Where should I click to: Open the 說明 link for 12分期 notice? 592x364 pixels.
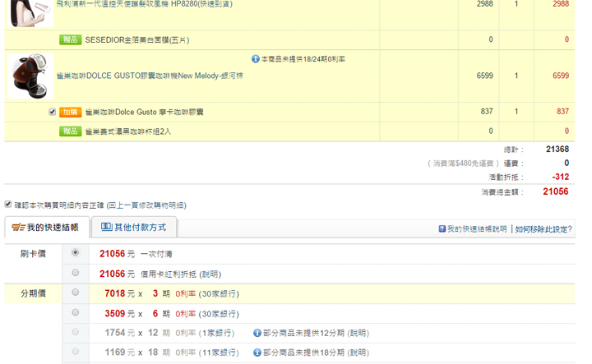pyautogui.click(x=358, y=333)
